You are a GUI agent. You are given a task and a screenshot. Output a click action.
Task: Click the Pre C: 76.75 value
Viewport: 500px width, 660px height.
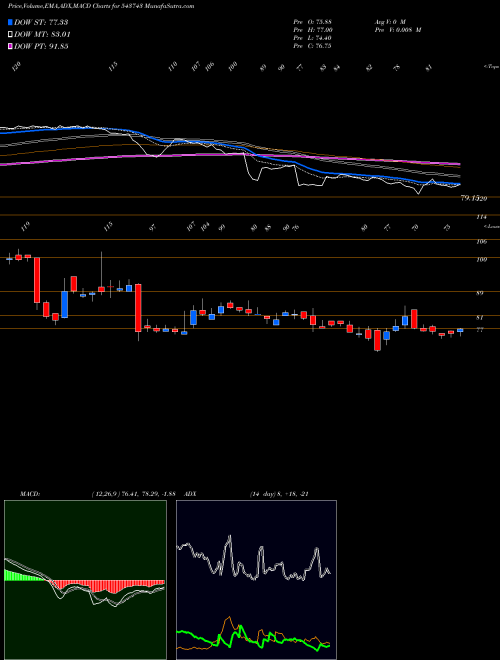click(313, 46)
